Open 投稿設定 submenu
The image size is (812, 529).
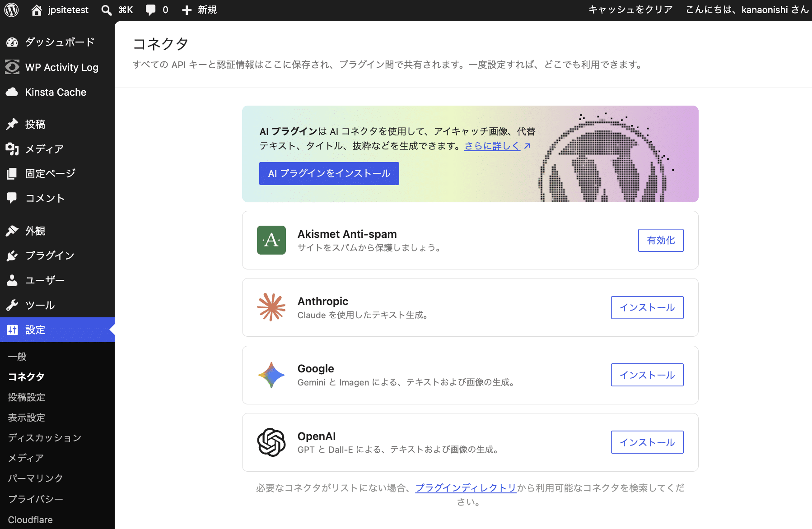(27, 397)
